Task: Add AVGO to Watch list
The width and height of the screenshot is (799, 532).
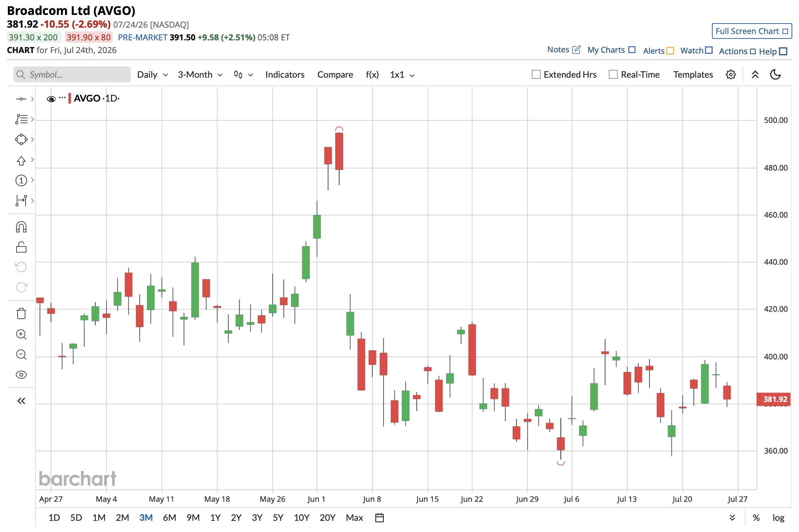Action: [696, 50]
